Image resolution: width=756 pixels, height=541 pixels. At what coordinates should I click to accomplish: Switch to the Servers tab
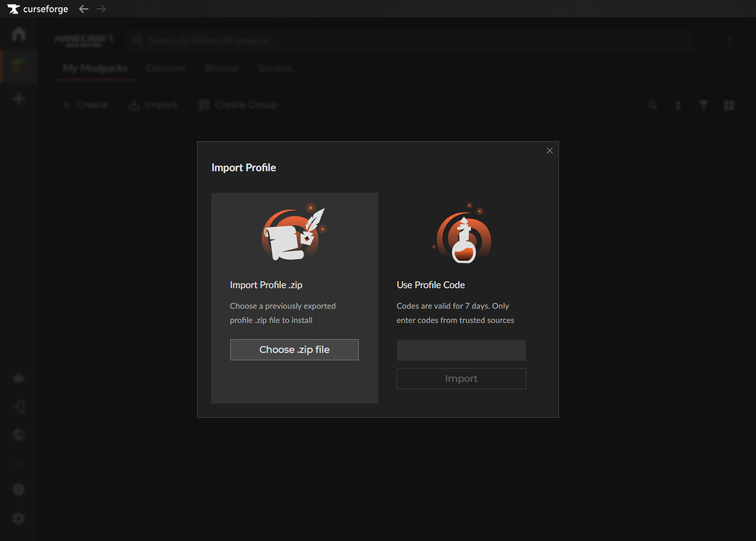(274, 68)
